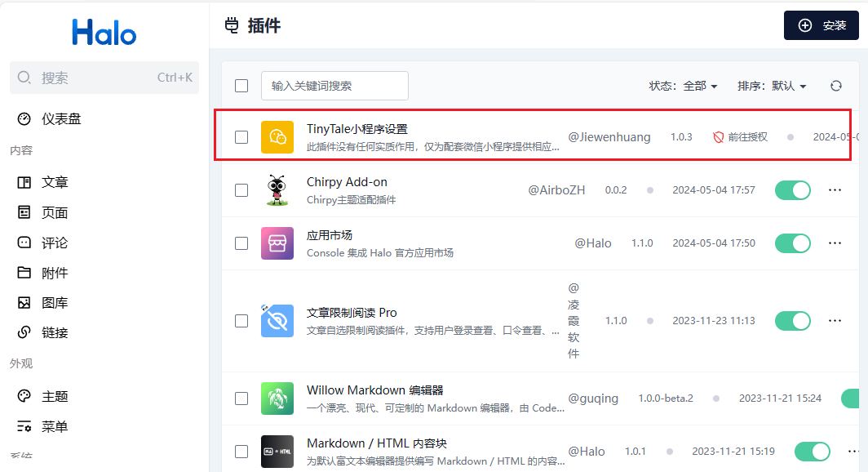Click the sidebar 搜索 Ctrl+K search box
Image resolution: width=868 pixels, height=472 pixels.
point(104,78)
